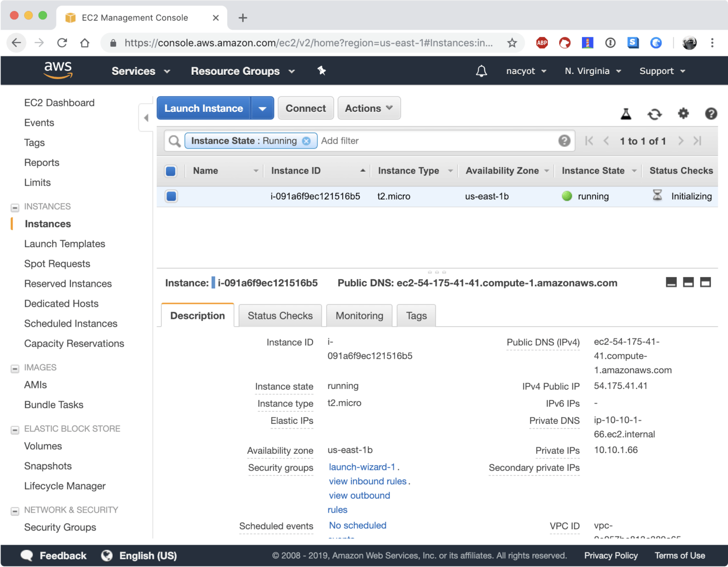Minimize the instance details pane

click(671, 282)
